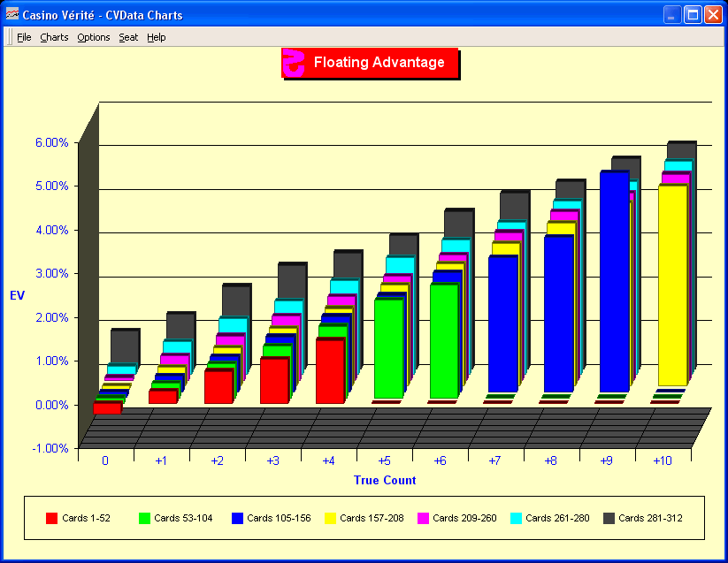Maximize the CVData Charts window

(x=693, y=14)
